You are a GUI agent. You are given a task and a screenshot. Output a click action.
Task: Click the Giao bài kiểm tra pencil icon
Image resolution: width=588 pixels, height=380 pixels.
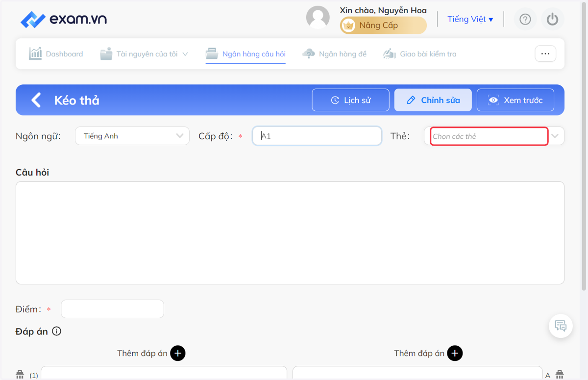pos(390,53)
